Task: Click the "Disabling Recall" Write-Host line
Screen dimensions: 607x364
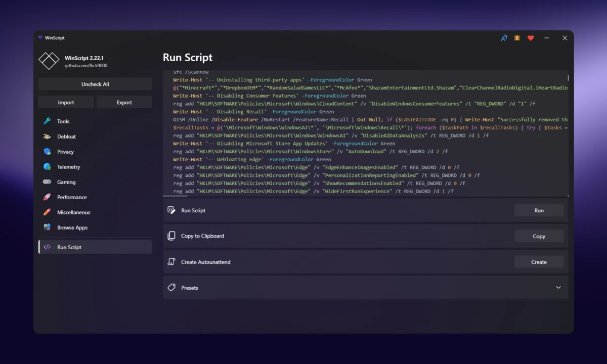Action: (x=253, y=112)
